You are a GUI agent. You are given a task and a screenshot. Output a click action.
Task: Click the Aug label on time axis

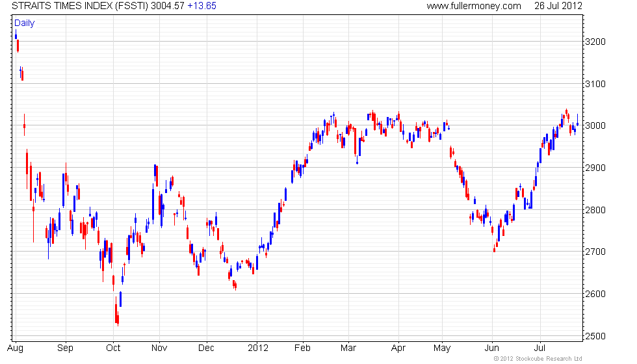point(16,348)
